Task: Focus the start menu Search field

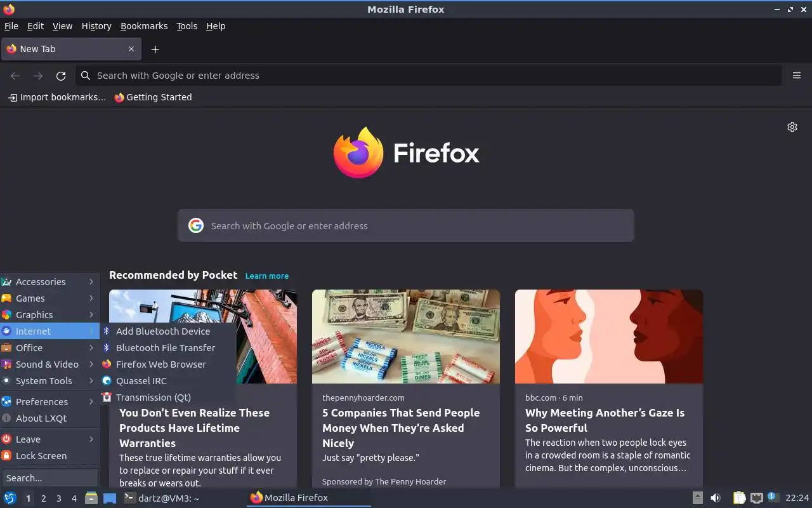Action: pyautogui.click(x=49, y=478)
